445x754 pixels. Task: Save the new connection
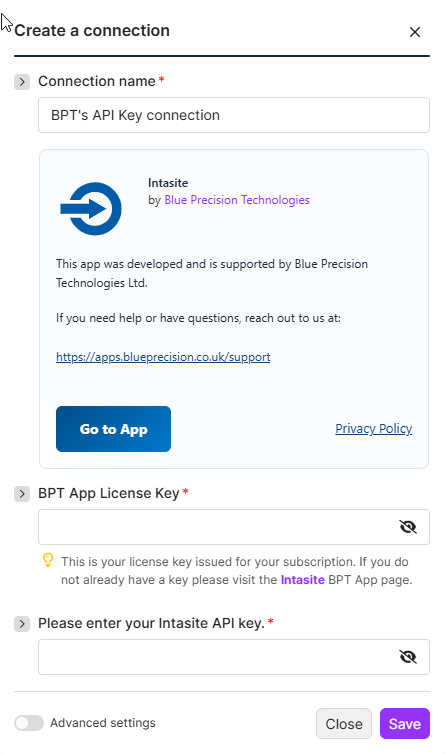(405, 724)
